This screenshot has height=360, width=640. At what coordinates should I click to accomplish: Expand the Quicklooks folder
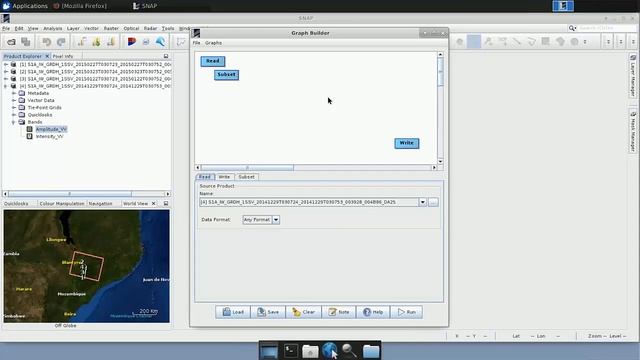[x=14, y=115]
